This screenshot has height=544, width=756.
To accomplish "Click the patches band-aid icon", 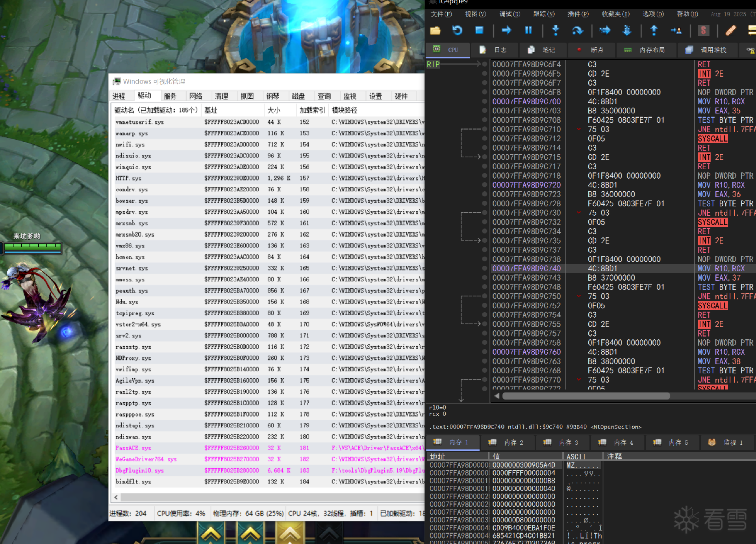I will point(730,30).
